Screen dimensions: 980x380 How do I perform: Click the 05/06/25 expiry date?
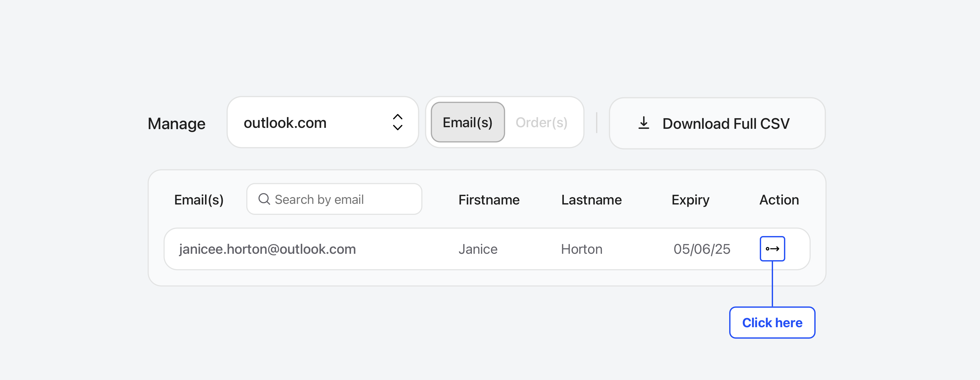[x=701, y=249]
